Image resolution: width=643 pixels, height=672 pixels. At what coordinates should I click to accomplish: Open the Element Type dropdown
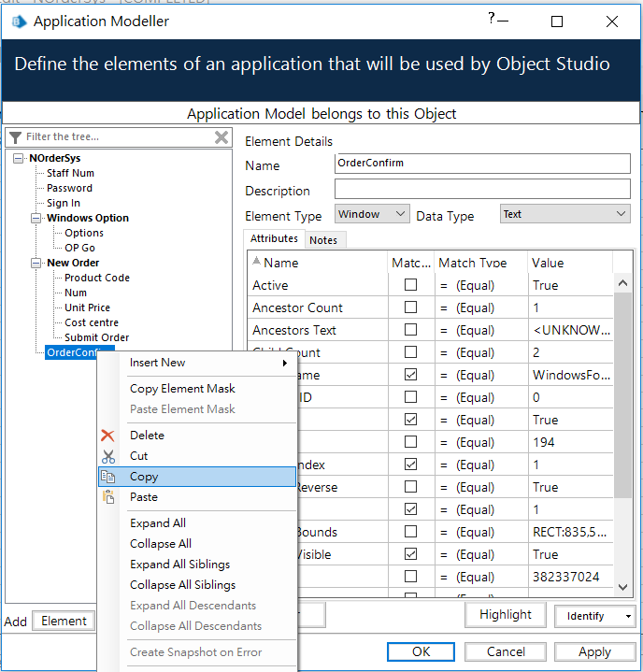(x=400, y=213)
